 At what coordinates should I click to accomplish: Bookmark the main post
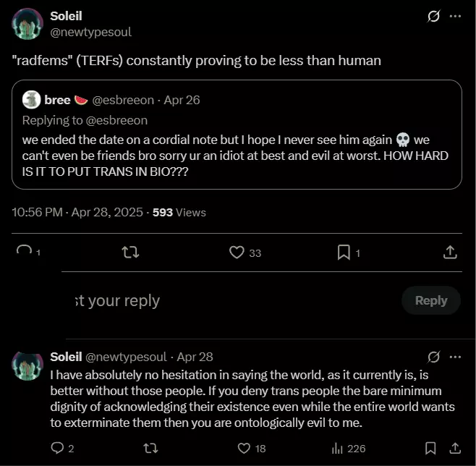344,252
